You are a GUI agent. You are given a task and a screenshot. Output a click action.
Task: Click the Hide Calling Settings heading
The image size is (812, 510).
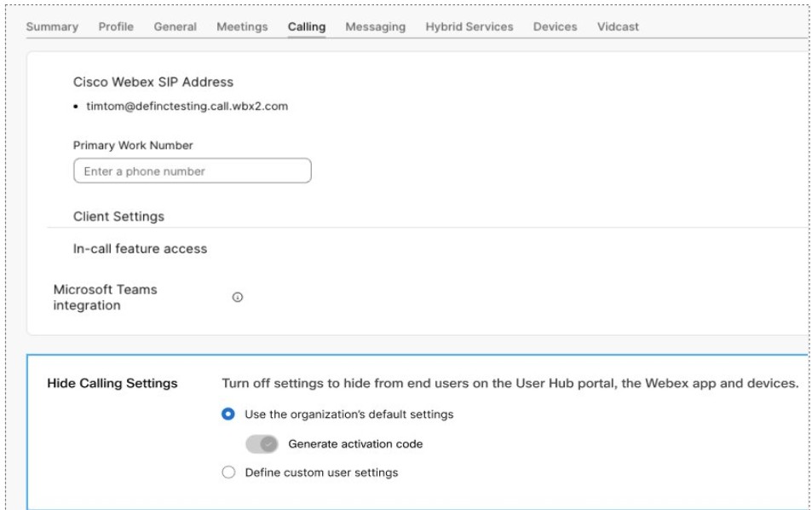112,383
